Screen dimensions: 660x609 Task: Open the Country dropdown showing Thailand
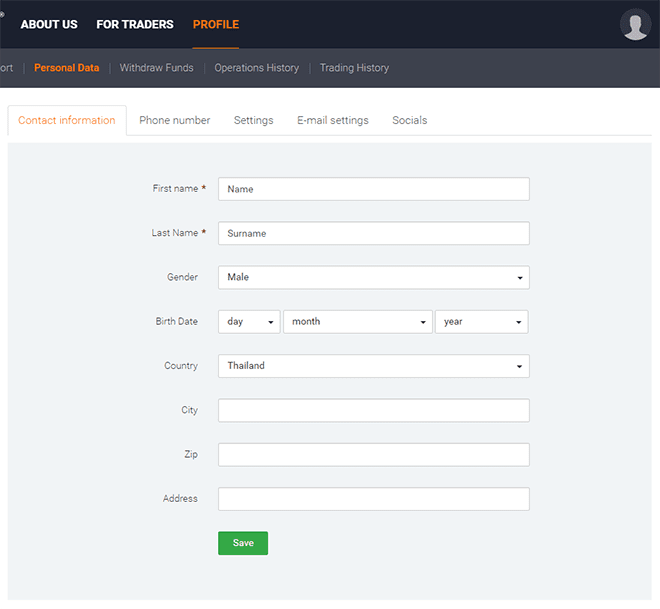point(374,366)
